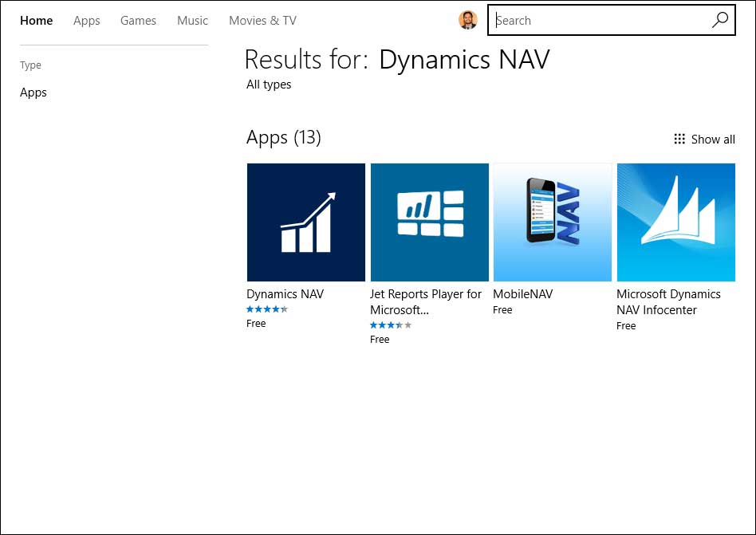The image size is (756, 535).
Task: Open the Movies & TV section
Action: tap(262, 21)
